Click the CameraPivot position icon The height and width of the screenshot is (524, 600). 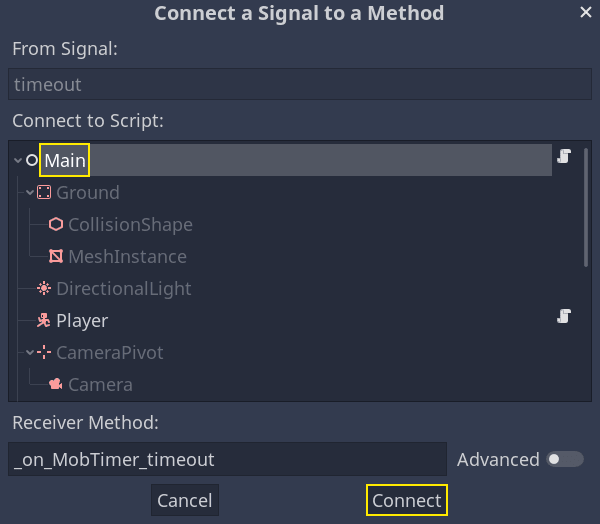pyautogui.click(x=44, y=353)
